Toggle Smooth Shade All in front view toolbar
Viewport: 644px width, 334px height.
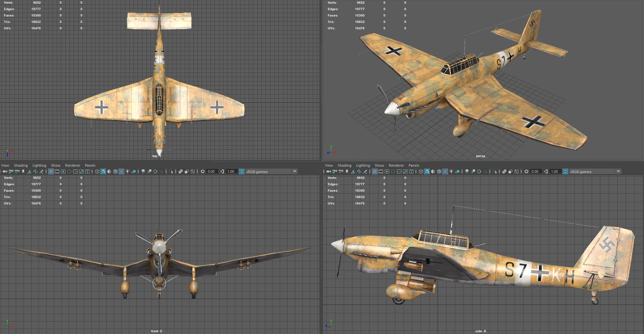[103, 172]
